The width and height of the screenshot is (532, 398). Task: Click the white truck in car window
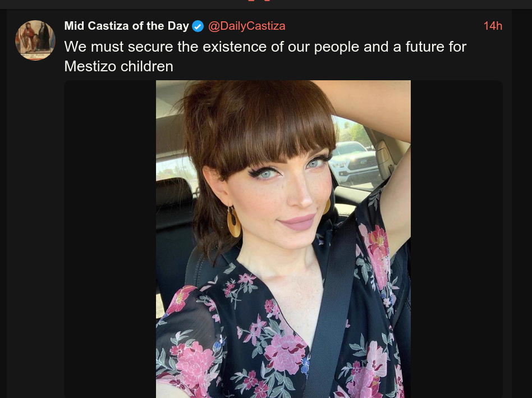[x=351, y=163]
